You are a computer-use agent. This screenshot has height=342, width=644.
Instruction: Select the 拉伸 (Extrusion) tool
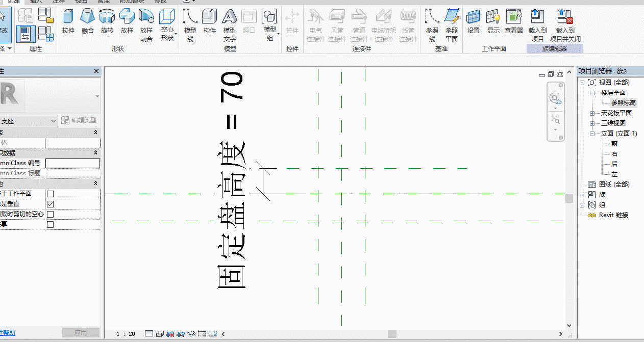pos(68,22)
